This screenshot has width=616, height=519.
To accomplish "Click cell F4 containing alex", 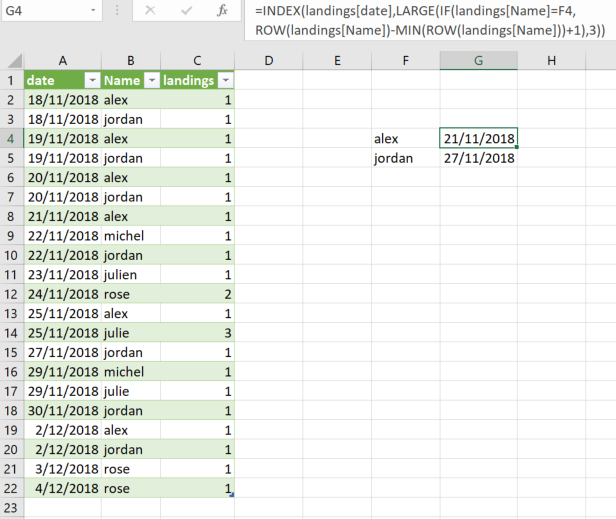I will (405, 139).
